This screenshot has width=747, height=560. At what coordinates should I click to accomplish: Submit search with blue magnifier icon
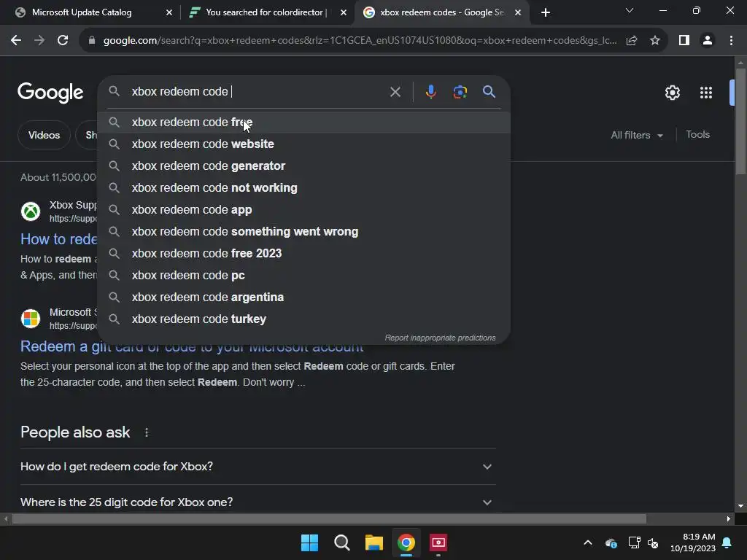tap(489, 91)
